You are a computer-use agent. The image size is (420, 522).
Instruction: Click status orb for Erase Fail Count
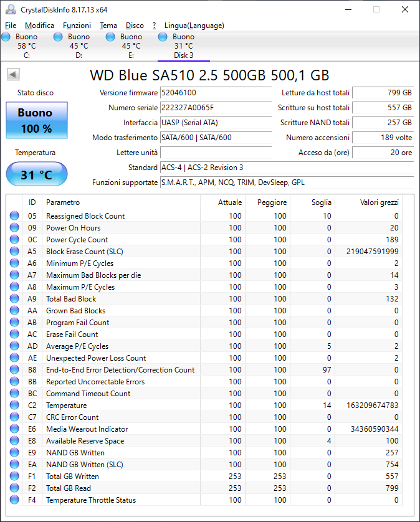pyautogui.click(x=14, y=335)
